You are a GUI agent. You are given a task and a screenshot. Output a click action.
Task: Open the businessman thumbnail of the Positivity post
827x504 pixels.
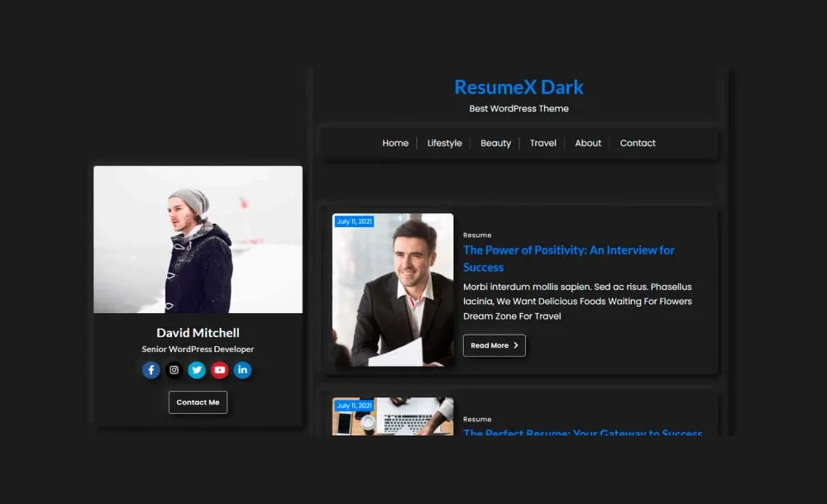pos(393,290)
